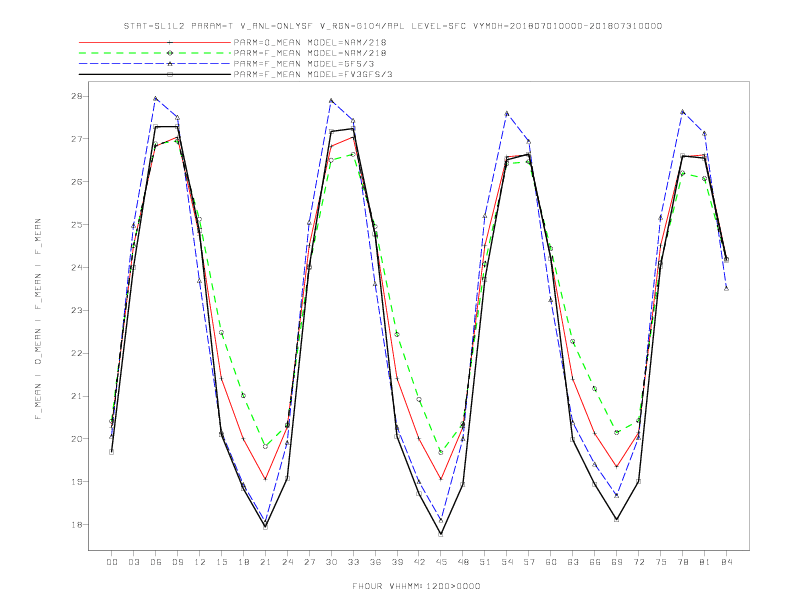This screenshot has width=792, height=612.
Task: Click x-axis tick label 45
Action: point(441,562)
